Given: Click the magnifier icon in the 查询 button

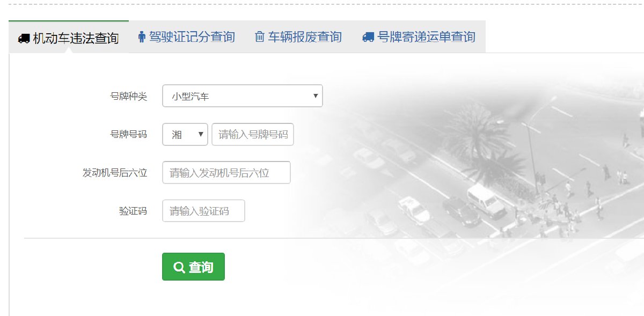Looking at the screenshot, I should click(179, 267).
